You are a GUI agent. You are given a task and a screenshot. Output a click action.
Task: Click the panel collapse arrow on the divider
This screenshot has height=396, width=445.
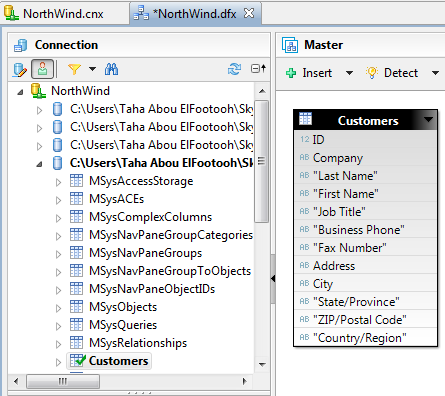pyautogui.click(x=273, y=278)
